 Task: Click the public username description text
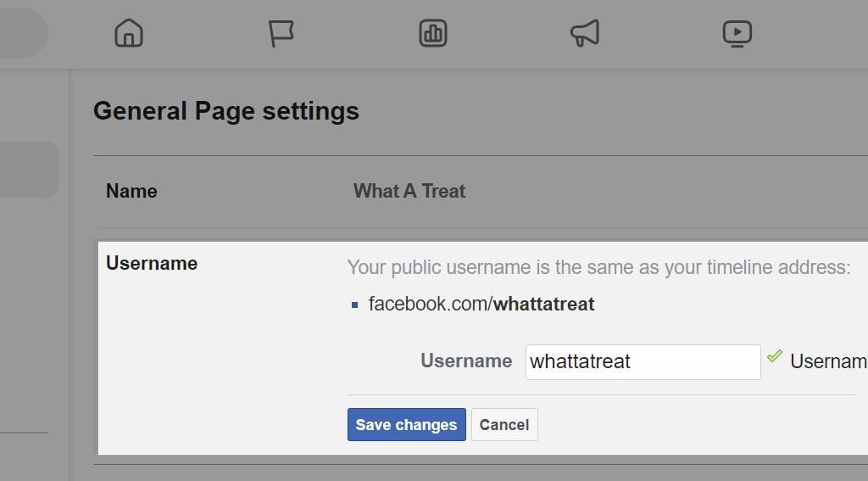pos(598,268)
